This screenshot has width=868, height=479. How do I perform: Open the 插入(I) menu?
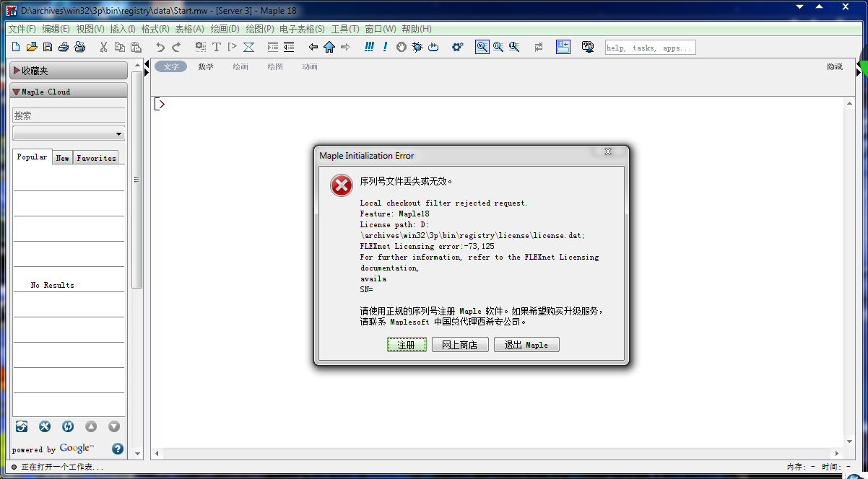pyautogui.click(x=123, y=29)
